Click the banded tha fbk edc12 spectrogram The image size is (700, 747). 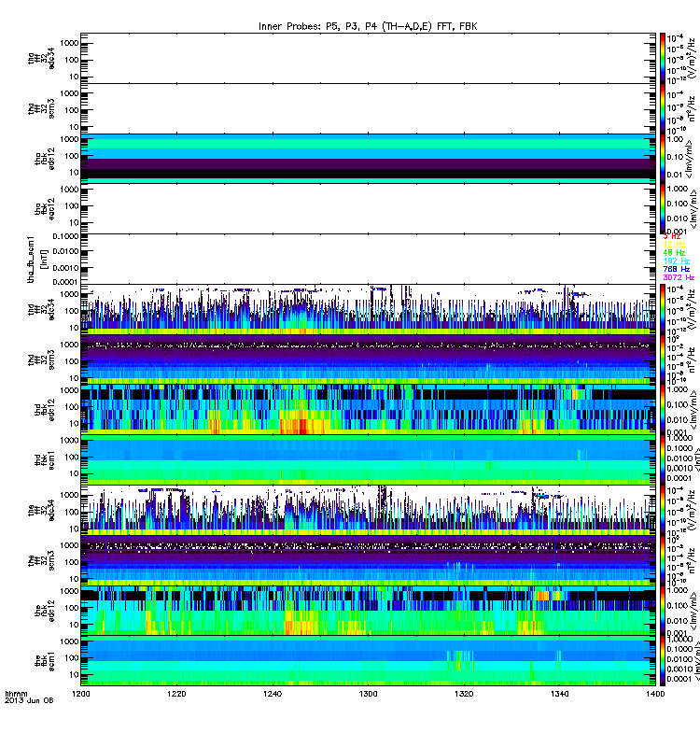pyautogui.click(x=368, y=159)
